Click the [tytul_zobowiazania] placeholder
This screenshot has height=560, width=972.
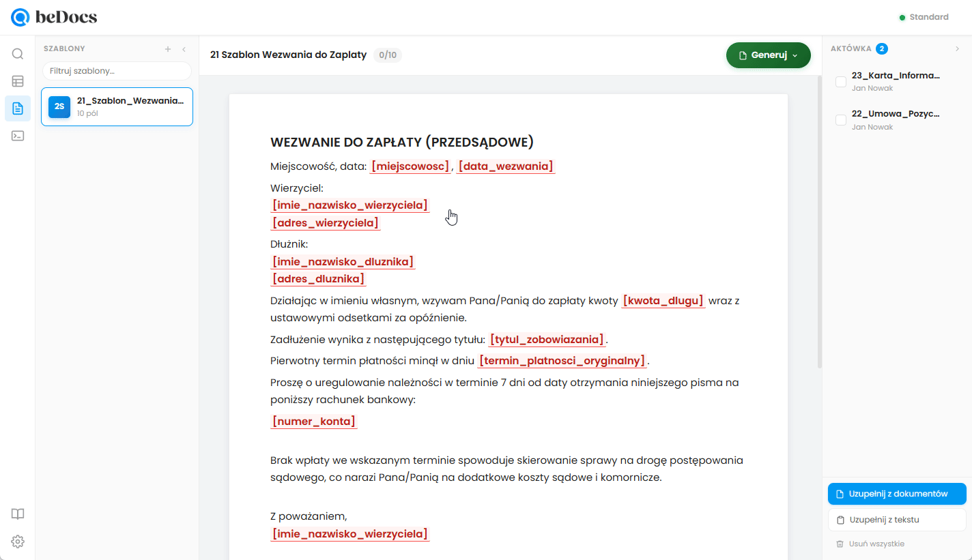pyautogui.click(x=547, y=340)
